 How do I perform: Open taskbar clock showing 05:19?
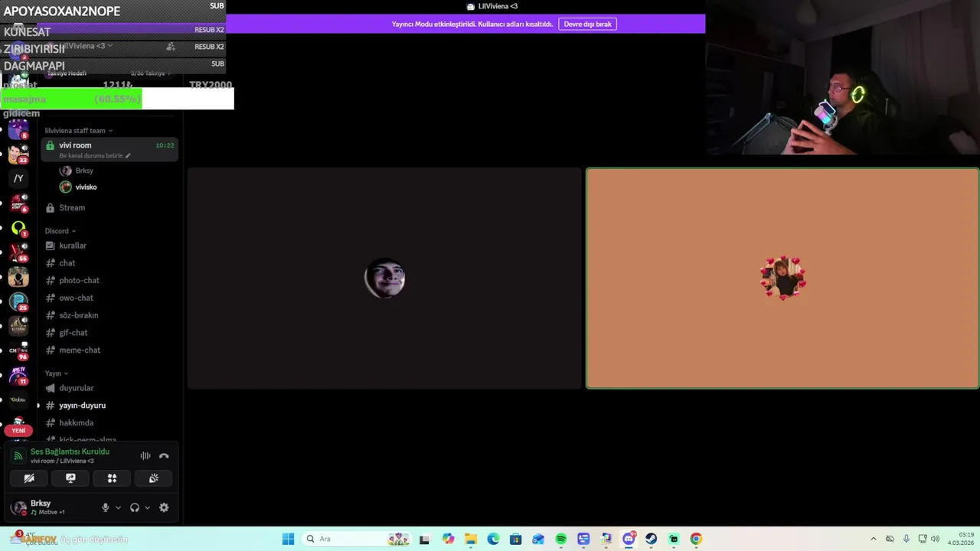(x=961, y=539)
